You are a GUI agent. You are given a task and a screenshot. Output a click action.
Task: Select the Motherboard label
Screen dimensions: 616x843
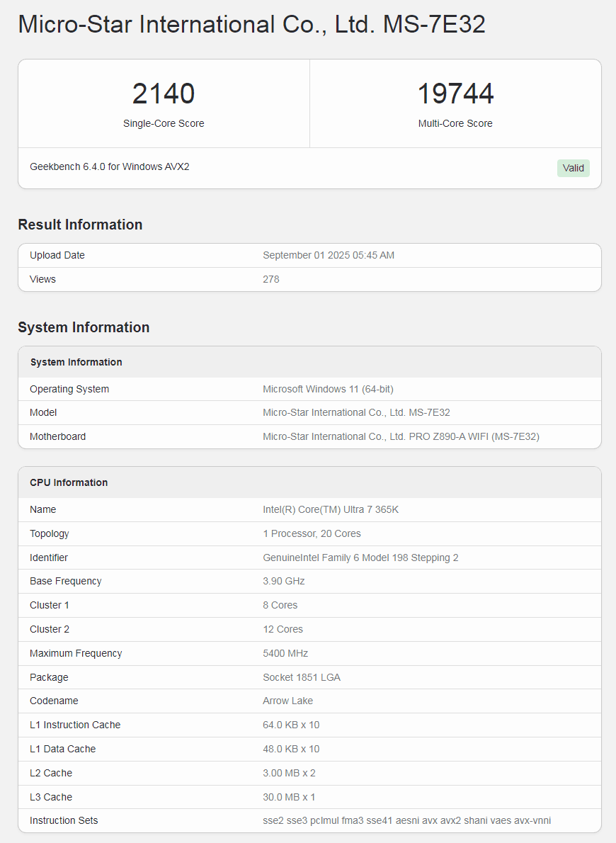click(x=57, y=436)
